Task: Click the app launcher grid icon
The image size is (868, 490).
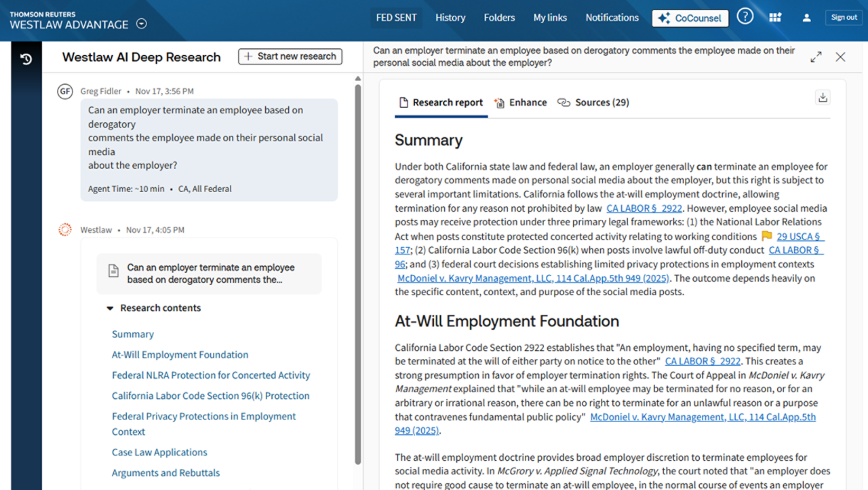Action: tap(775, 16)
